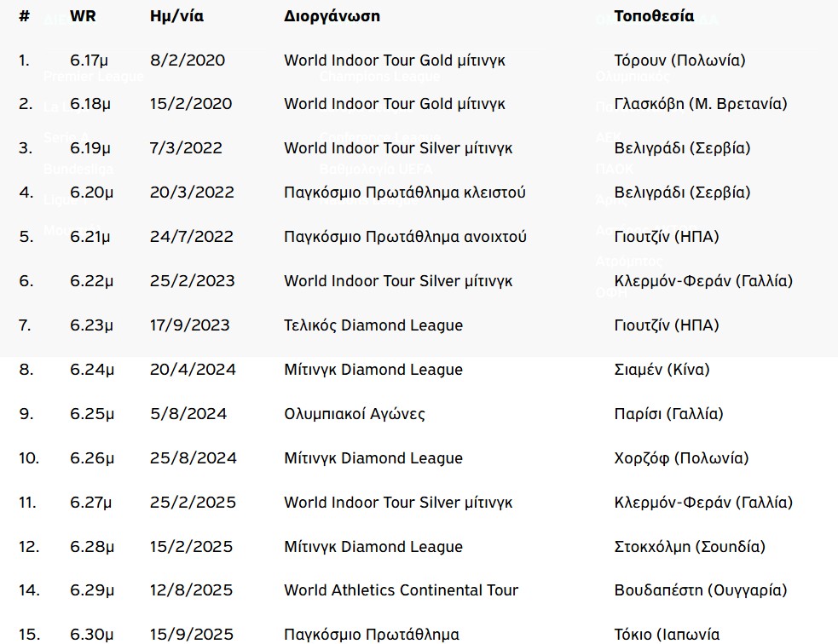Click the Τόρουν (Πολωνία) location
The image size is (838, 644).
pos(679,60)
